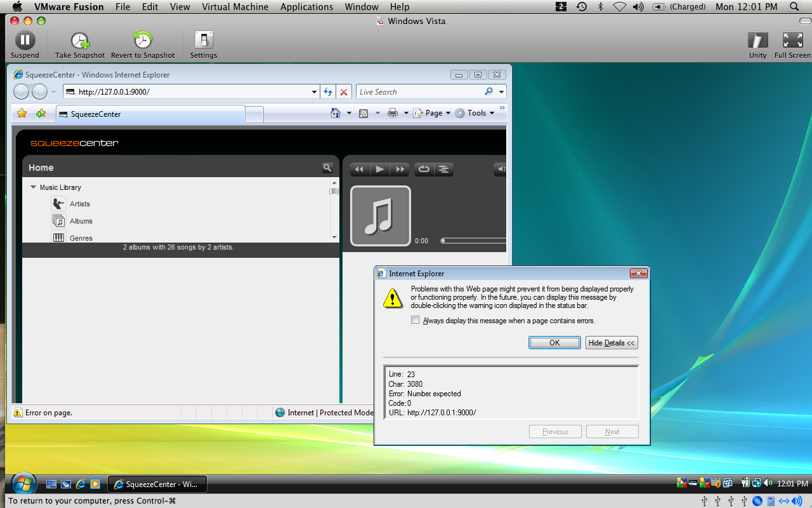
Task: Click Take Snapshot icon
Action: click(80, 41)
